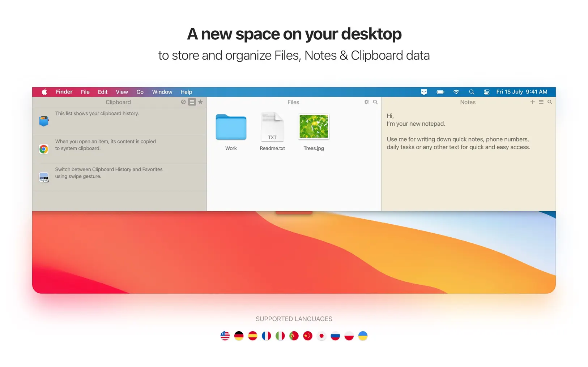The height and width of the screenshot is (367, 588).
Task: Search files with the Files magnifier icon
Action: 375,102
